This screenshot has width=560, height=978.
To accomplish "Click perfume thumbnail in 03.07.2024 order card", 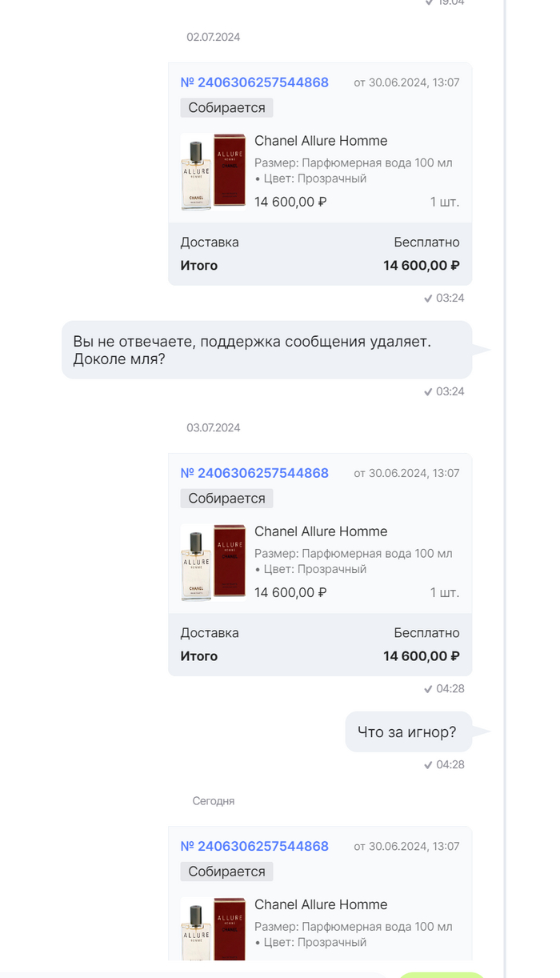I will pyautogui.click(x=213, y=563).
